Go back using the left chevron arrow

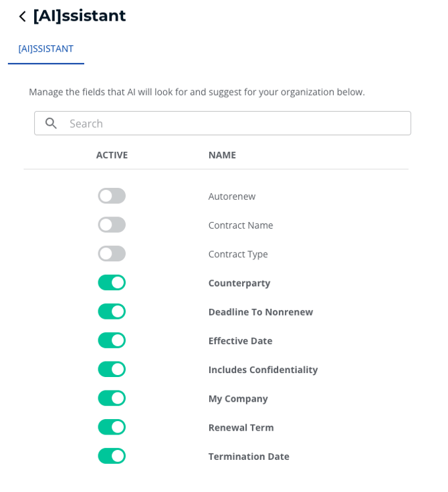(x=22, y=16)
